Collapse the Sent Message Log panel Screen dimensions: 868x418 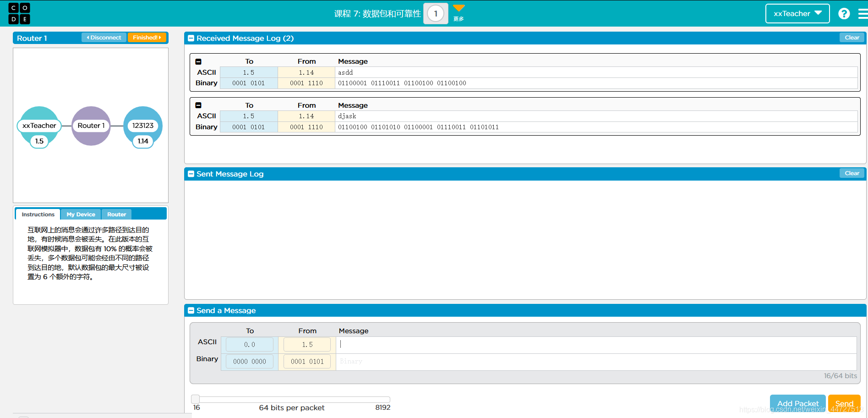pyautogui.click(x=191, y=174)
